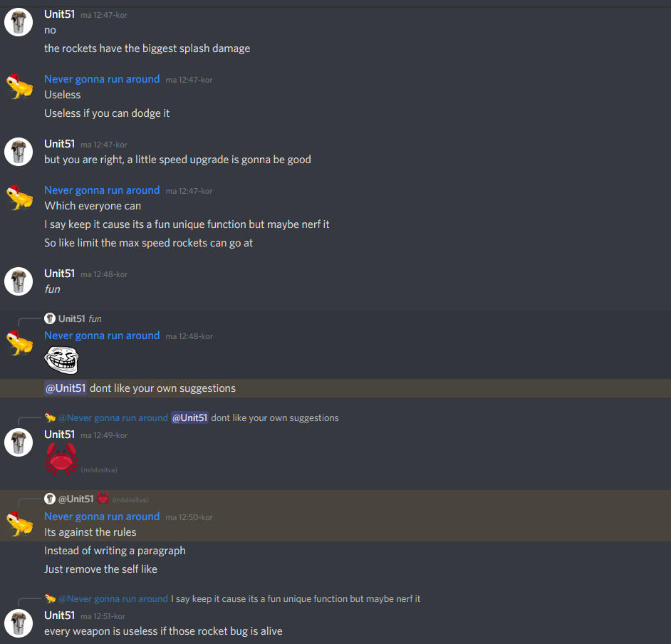
Task: Click "Never gonna run around" name at first 12:47
Action: pyautogui.click(x=102, y=79)
